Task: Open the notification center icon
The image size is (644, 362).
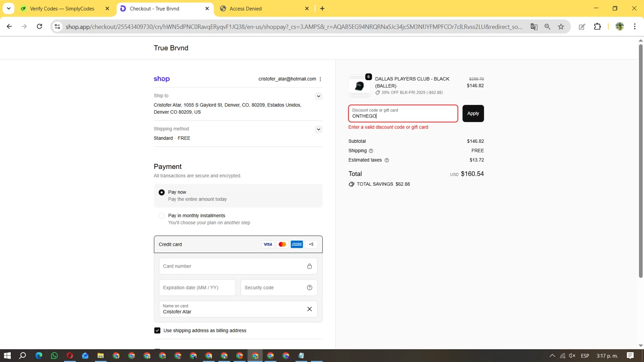Action: point(630,356)
